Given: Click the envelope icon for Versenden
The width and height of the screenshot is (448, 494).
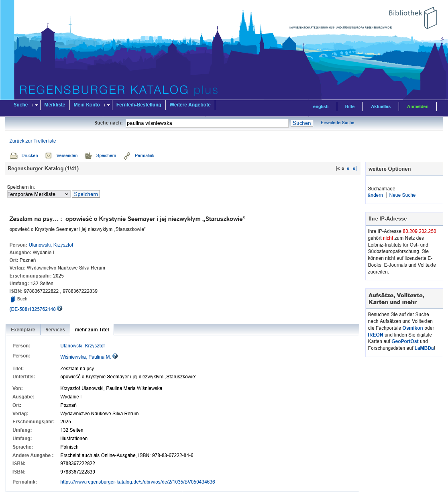Looking at the screenshot, I should 49,156.
